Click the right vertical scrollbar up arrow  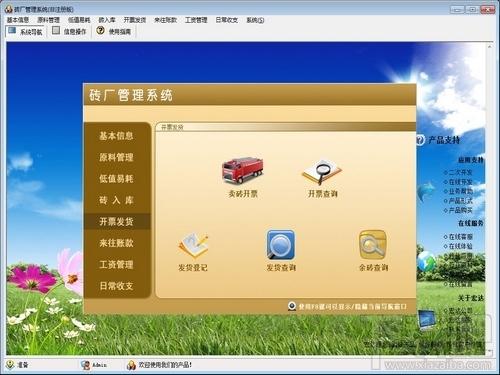coord(490,47)
